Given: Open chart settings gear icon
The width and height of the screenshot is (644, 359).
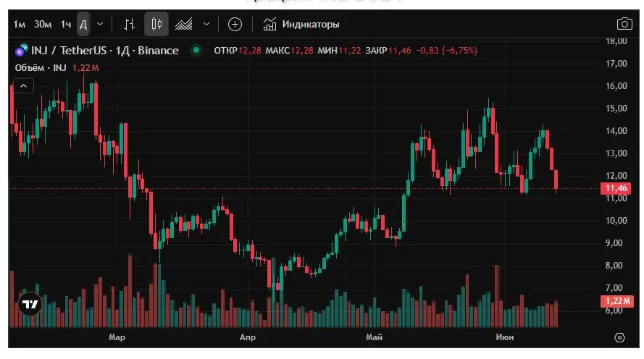Looking at the screenshot, I should point(619,338).
